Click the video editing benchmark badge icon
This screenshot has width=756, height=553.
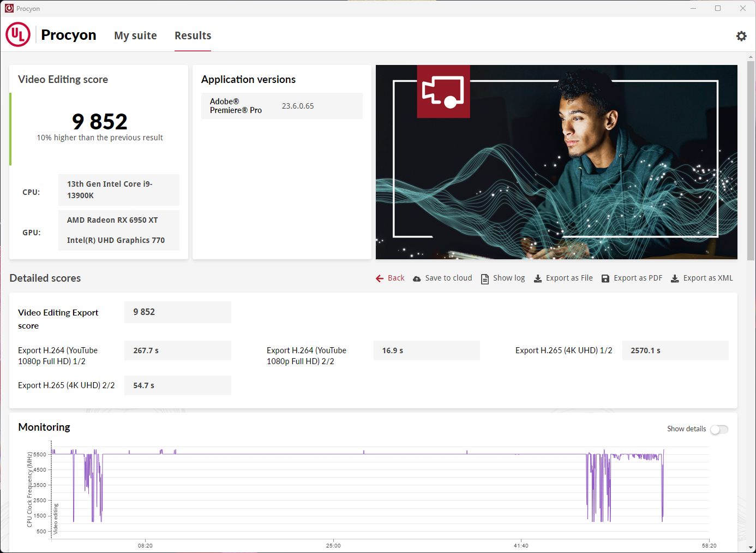[x=443, y=91]
